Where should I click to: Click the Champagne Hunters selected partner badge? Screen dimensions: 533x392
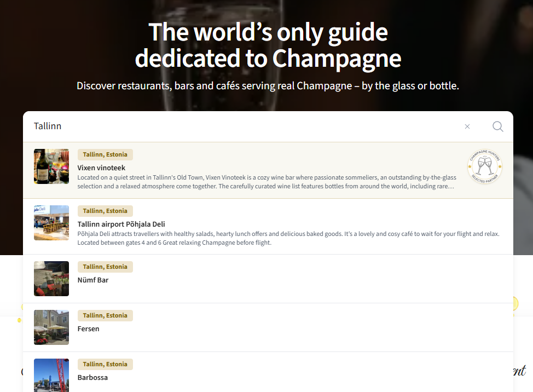coord(485,166)
